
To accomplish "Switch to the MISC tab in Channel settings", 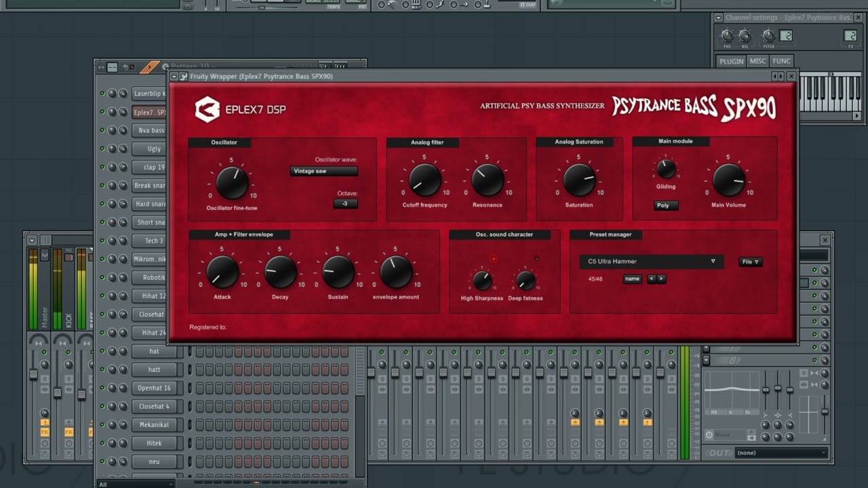I will click(757, 61).
